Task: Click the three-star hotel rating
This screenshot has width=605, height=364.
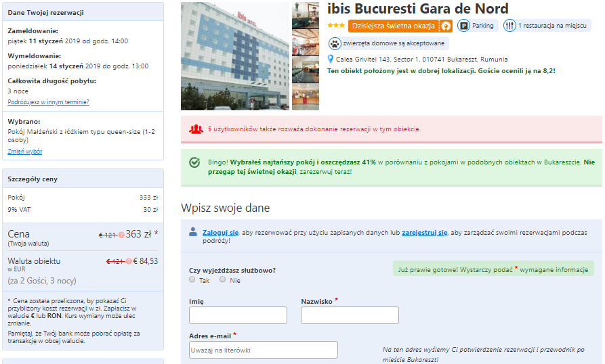Action: (x=335, y=26)
